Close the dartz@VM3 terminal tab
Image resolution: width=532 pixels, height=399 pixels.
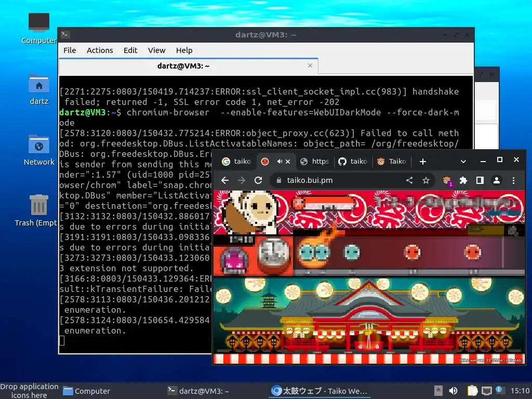310,65
